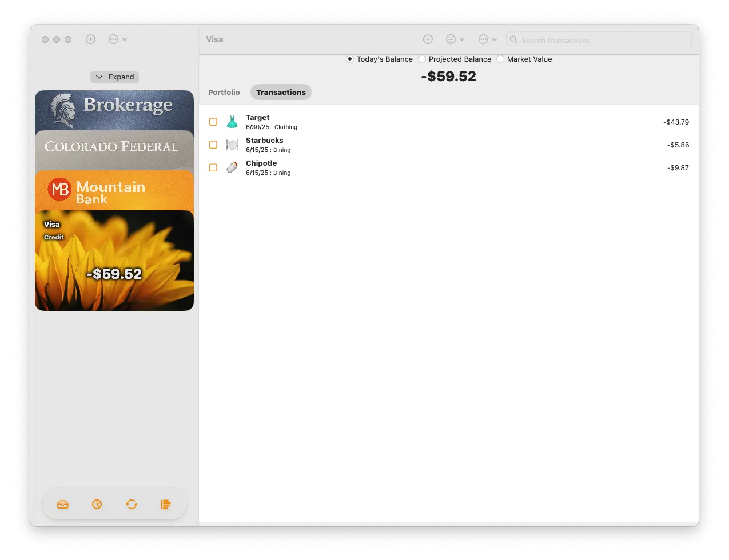Open the inbox tray icon in bottom bar
Screen dimensions: 729x560
tap(63, 504)
